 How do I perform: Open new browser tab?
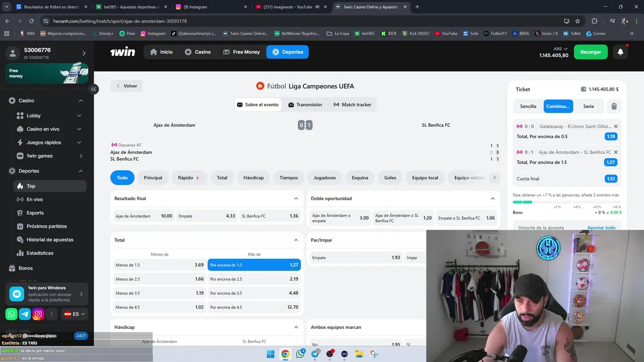[417, 7]
